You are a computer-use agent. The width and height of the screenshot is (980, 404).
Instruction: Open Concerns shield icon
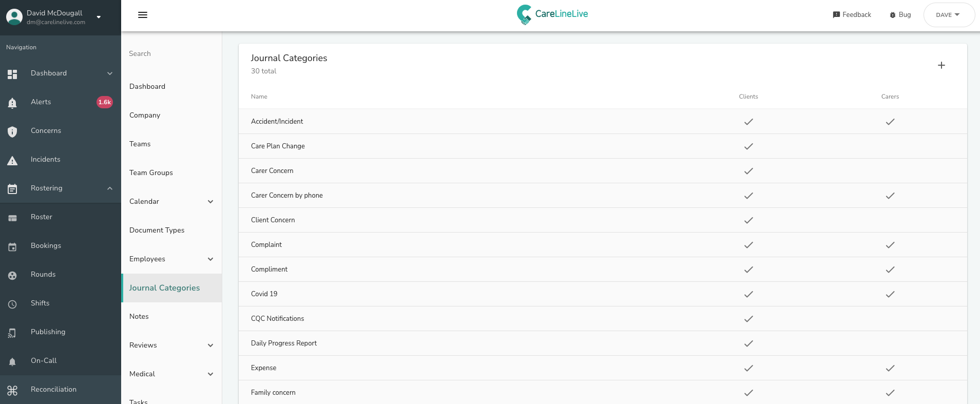coord(12,131)
